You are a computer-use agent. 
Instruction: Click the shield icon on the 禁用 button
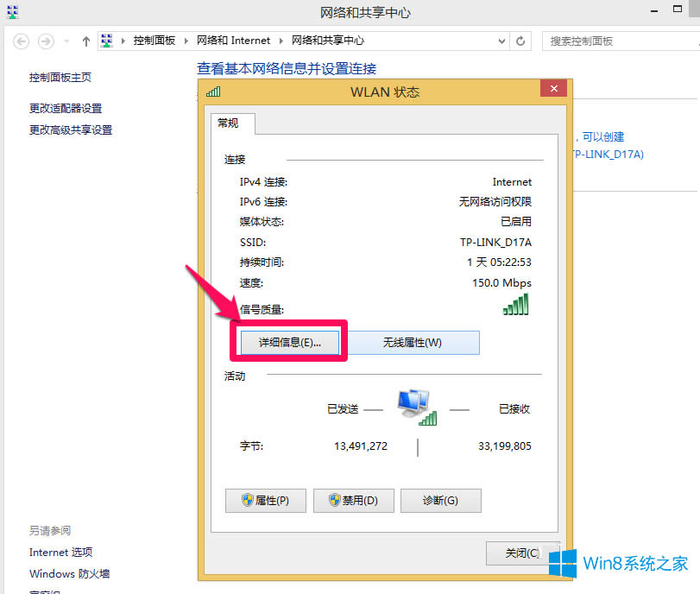click(x=334, y=500)
